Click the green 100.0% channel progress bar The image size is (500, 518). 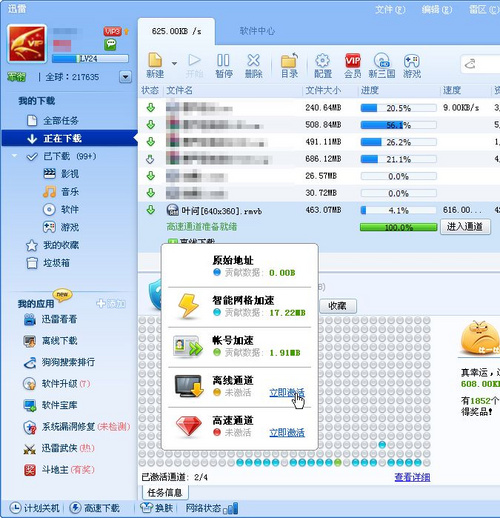click(x=399, y=227)
